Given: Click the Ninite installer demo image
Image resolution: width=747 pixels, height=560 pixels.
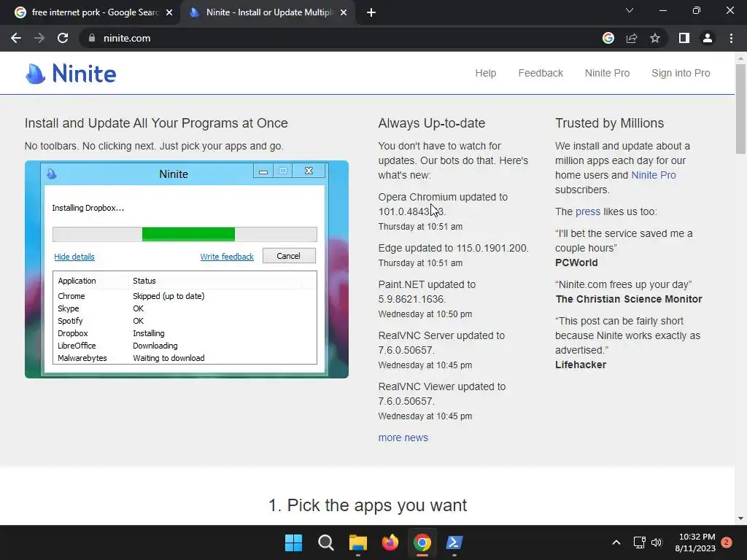Looking at the screenshot, I should tap(186, 270).
